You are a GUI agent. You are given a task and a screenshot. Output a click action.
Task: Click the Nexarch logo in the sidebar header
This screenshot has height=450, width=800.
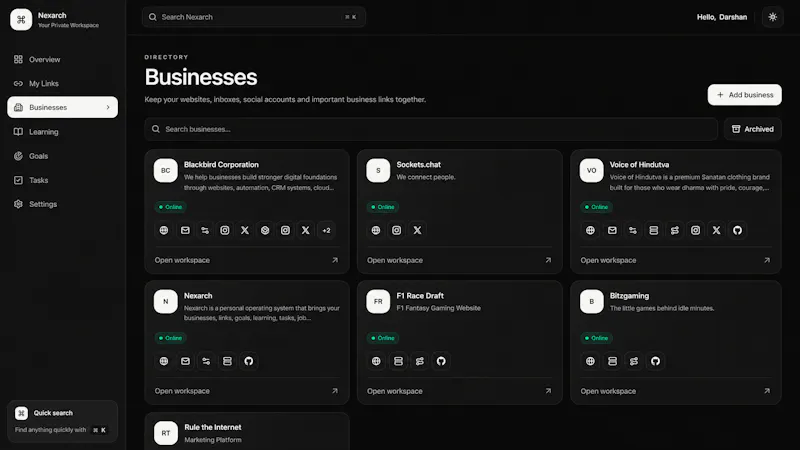[x=21, y=19]
